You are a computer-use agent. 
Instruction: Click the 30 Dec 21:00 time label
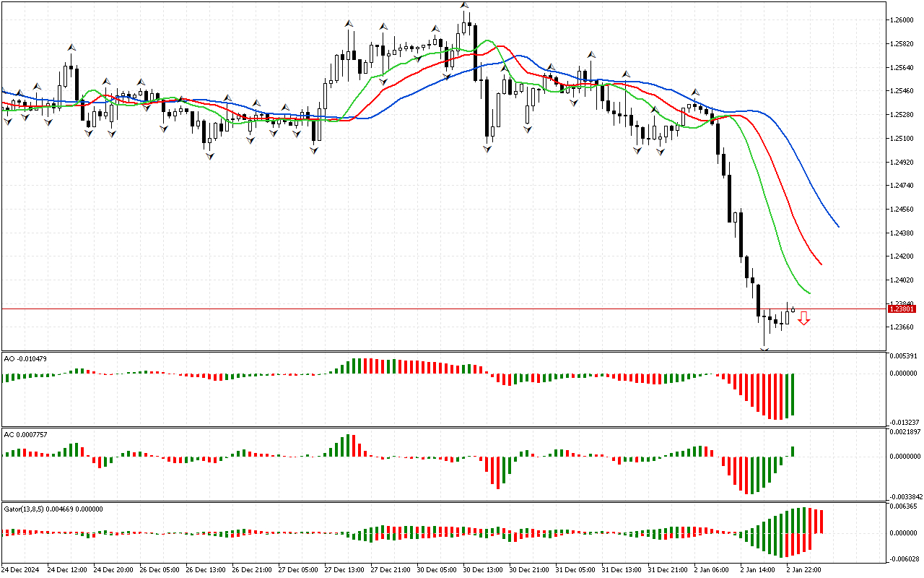pyautogui.click(x=529, y=570)
